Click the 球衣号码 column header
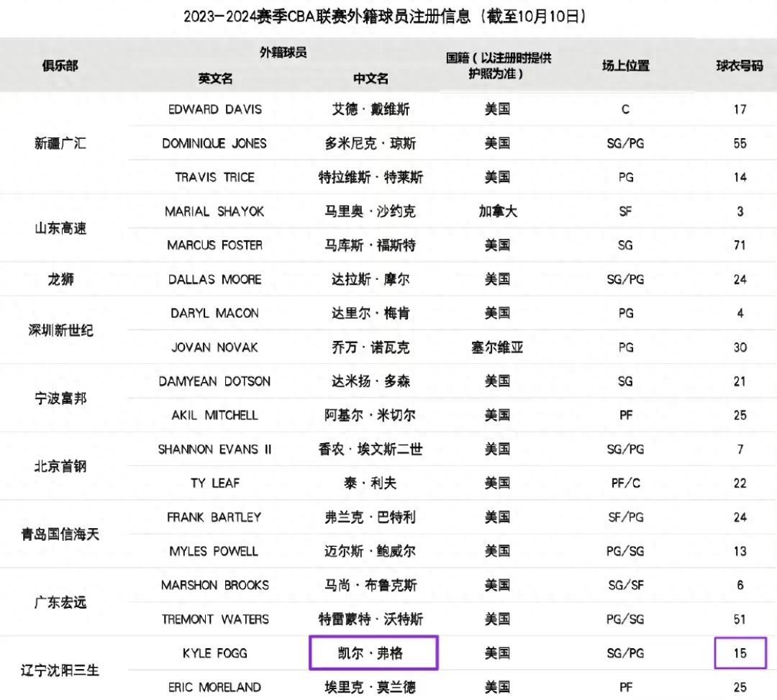Viewport: 777px width, 700px height. pyautogui.click(x=740, y=65)
